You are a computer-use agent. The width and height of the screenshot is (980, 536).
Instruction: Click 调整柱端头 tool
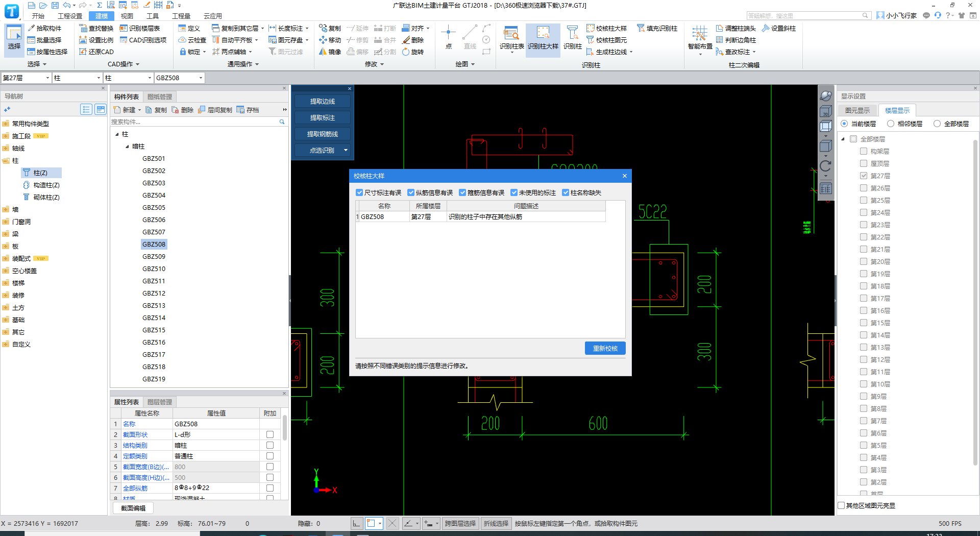(736, 28)
